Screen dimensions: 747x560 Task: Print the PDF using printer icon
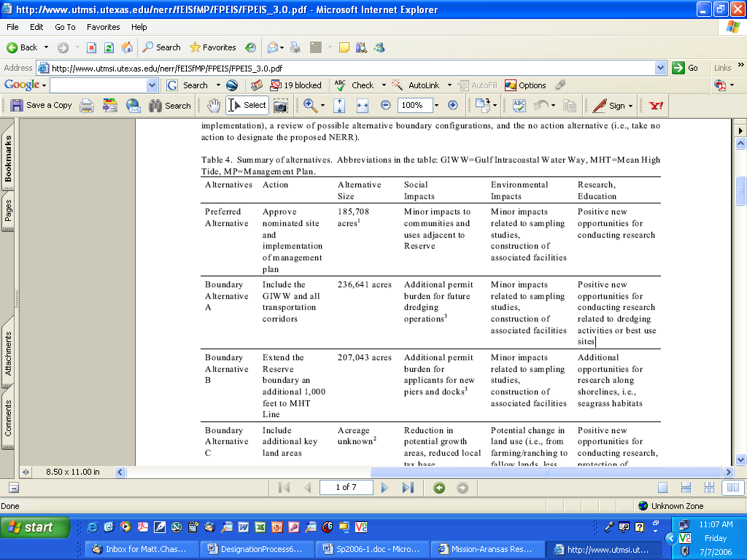tap(87, 106)
